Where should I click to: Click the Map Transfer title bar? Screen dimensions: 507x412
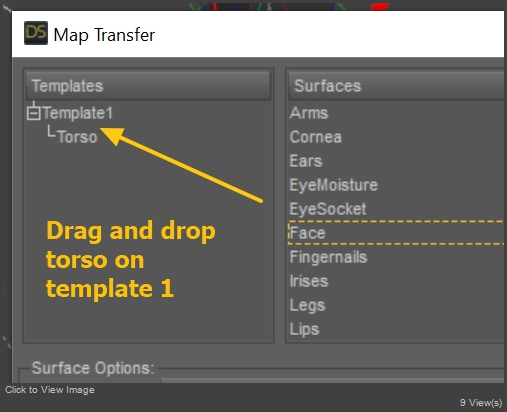click(258, 34)
